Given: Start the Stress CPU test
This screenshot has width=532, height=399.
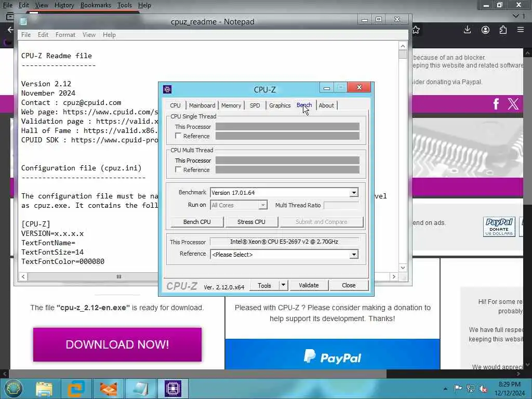Looking at the screenshot, I should point(251,222).
